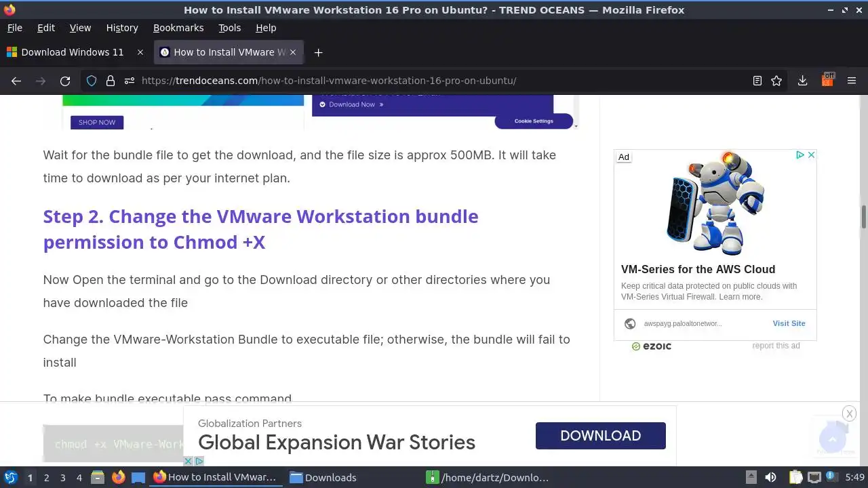The image size is (868, 488).
Task: Open the network tray icon
Action: point(814,477)
